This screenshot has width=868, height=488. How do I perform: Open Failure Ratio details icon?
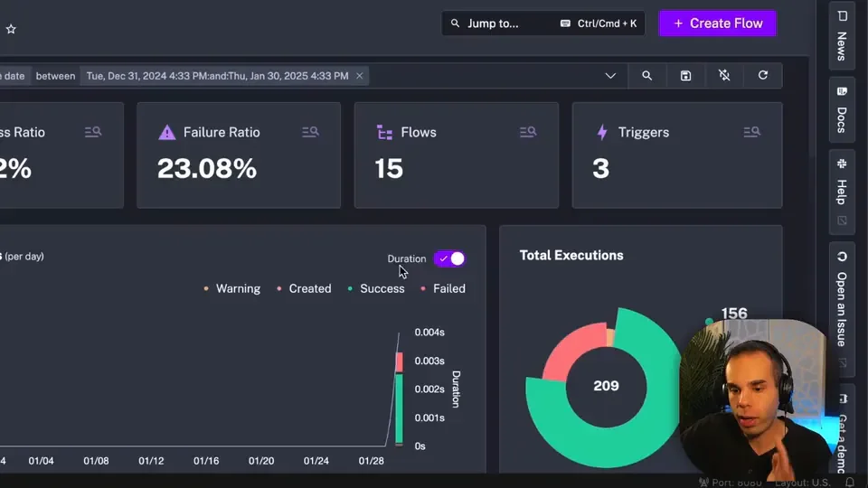[x=310, y=132]
